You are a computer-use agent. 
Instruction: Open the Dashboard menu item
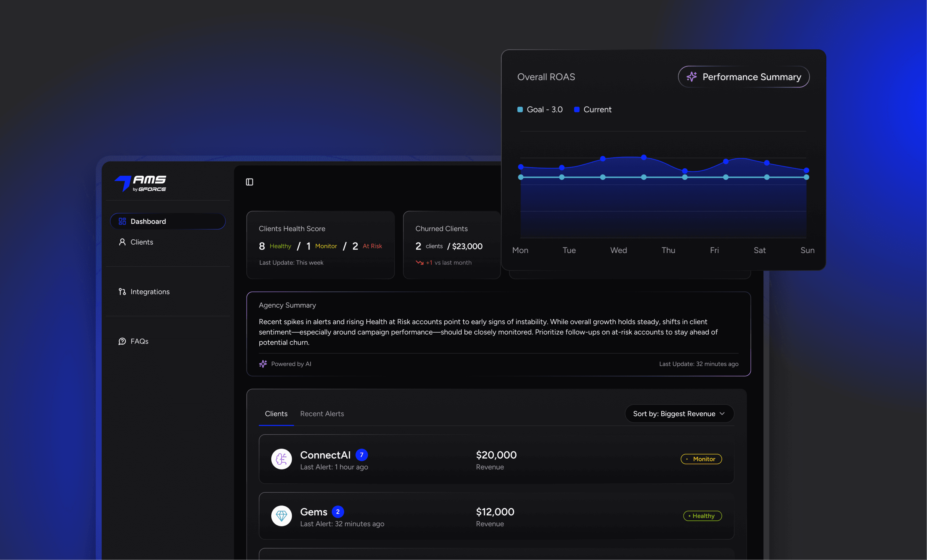pyautogui.click(x=168, y=221)
